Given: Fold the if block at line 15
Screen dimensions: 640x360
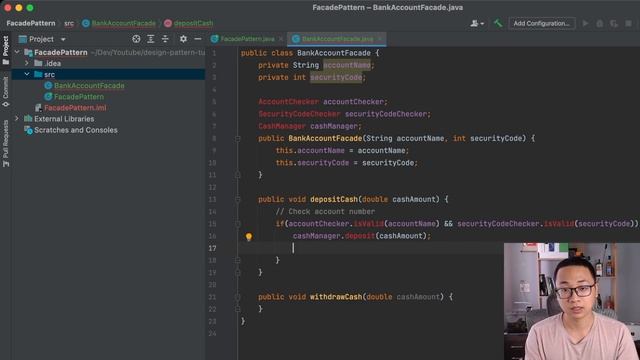Looking at the screenshot, I should pos(237,224).
